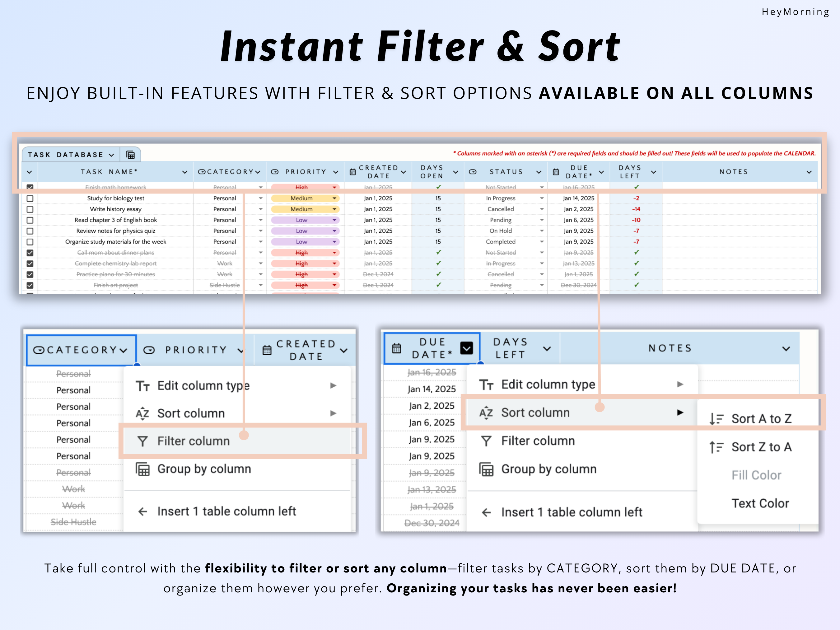Image resolution: width=840 pixels, height=630 pixels.
Task: Open black dropdown button on Due Date header
Action: pos(466,348)
